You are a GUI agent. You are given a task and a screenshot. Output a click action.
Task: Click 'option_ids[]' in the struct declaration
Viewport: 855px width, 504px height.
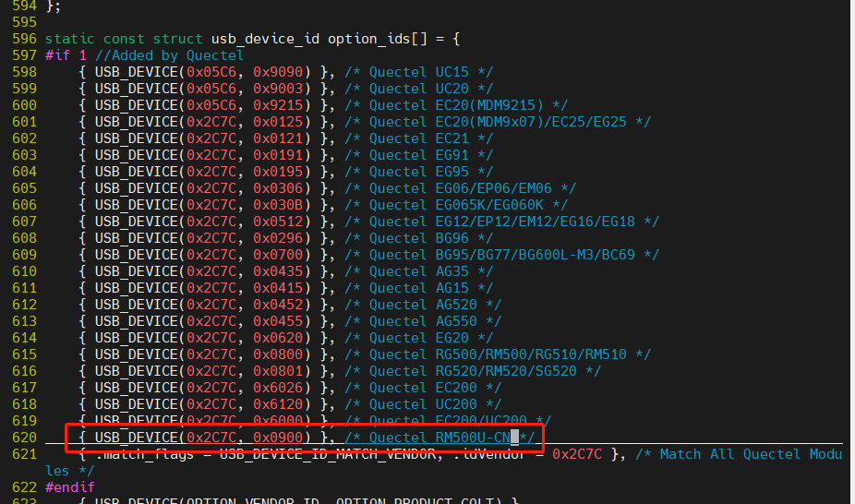click(x=378, y=39)
